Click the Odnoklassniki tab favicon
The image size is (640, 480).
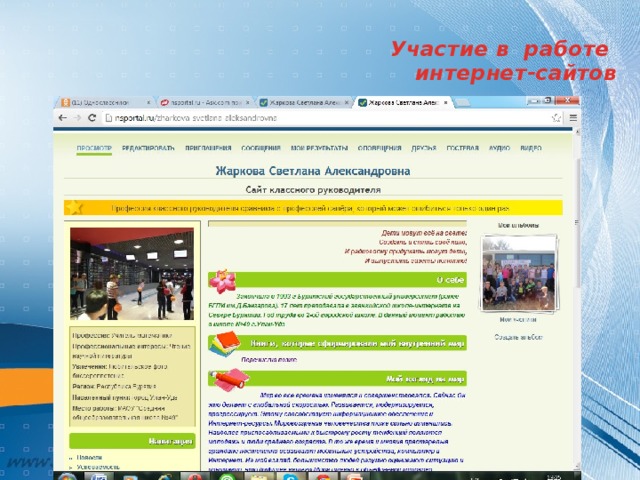pyautogui.click(x=65, y=102)
